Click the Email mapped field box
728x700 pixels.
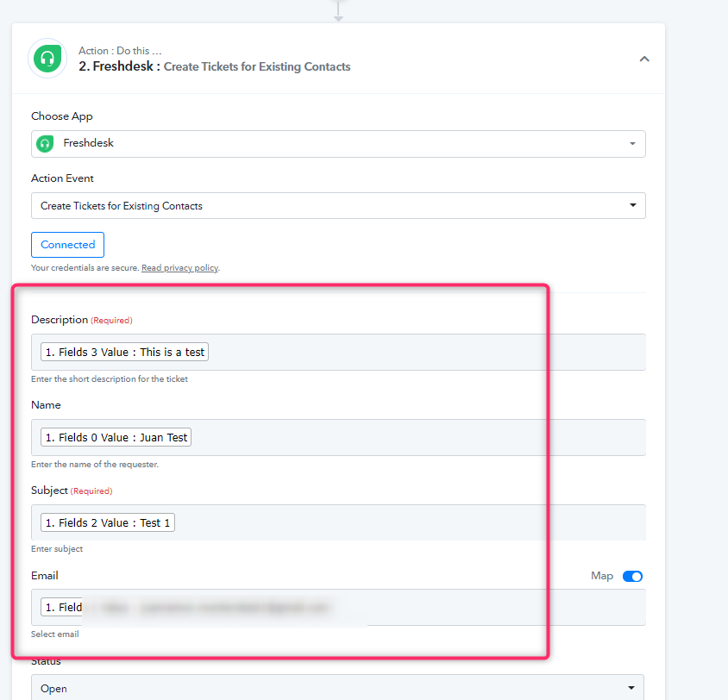pos(338,607)
